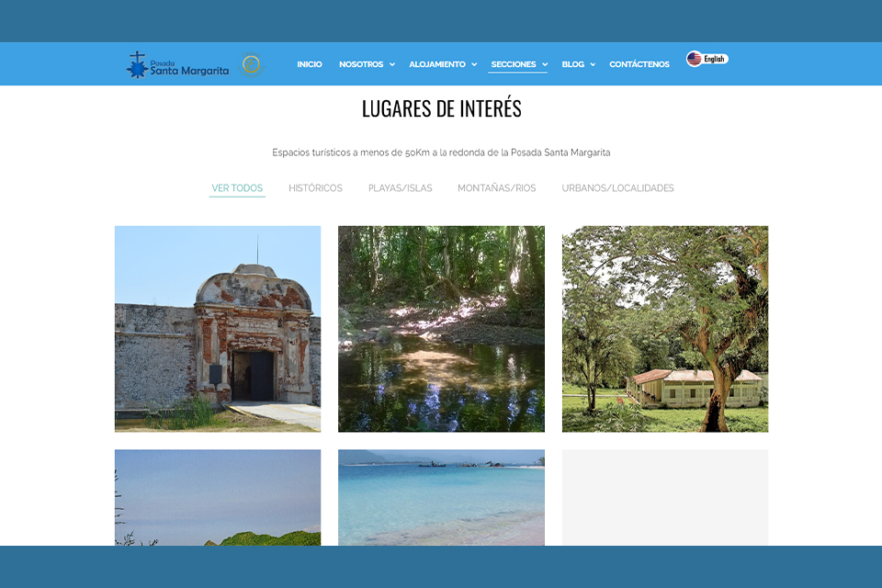
Task: Select the Urbanos/Localidades filter
Action: click(617, 188)
